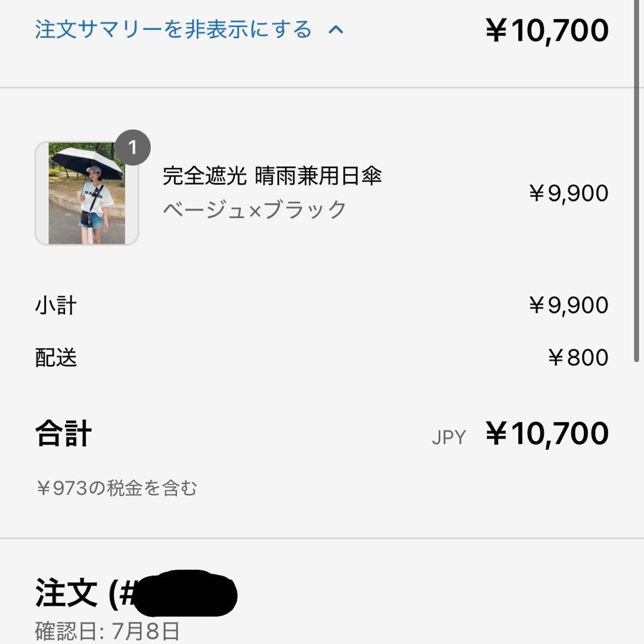Click product name 完全遮光 晴雨兼用日傘
644x644 pixels.
(x=272, y=176)
